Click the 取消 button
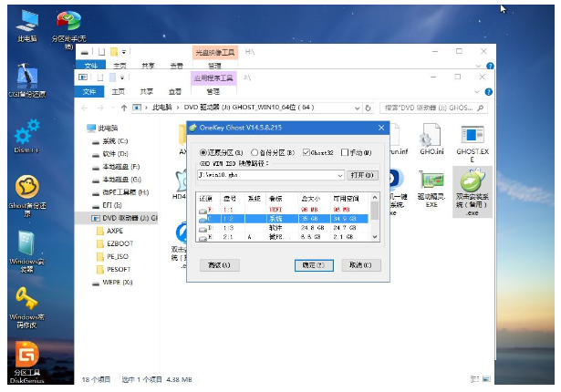This screenshot has width=561, height=392. point(360,265)
